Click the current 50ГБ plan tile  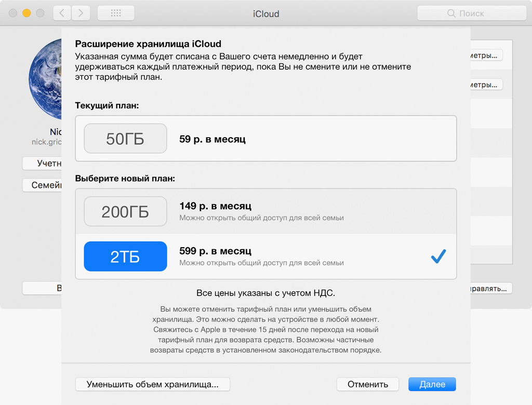[x=125, y=139]
